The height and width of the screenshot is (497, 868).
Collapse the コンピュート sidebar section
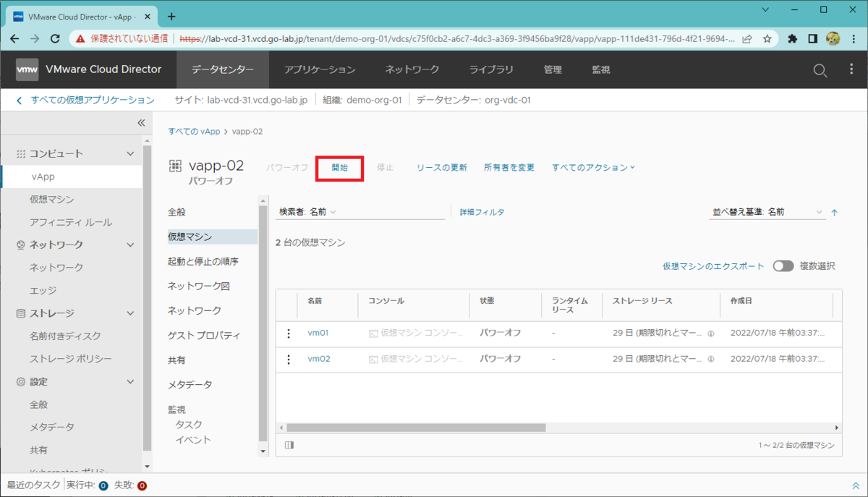point(130,153)
